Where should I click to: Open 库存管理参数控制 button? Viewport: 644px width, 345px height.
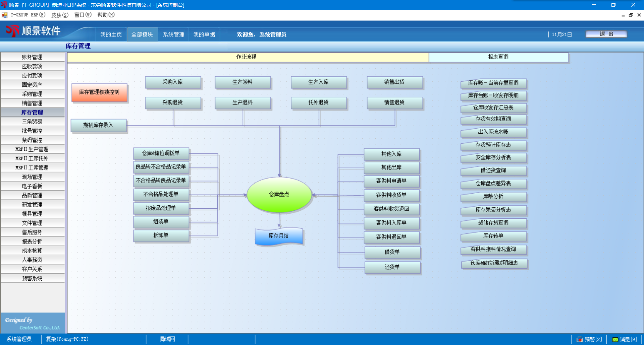(x=99, y=92)
